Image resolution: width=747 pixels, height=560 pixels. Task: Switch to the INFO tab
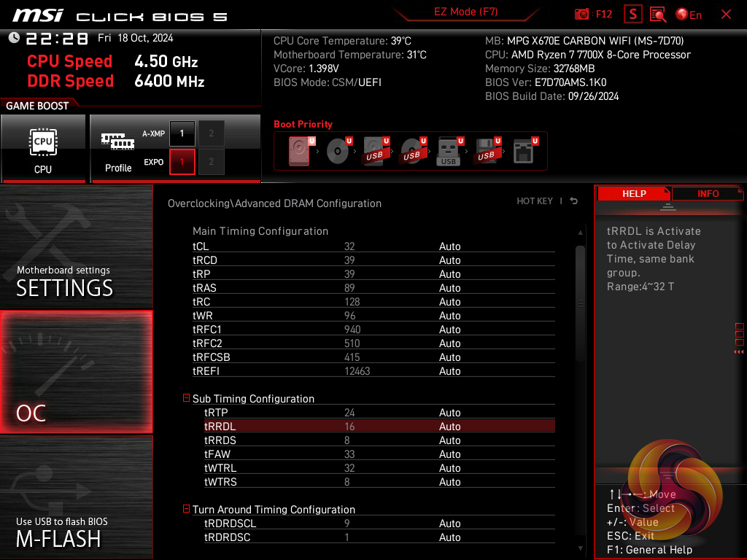(708, 193)
